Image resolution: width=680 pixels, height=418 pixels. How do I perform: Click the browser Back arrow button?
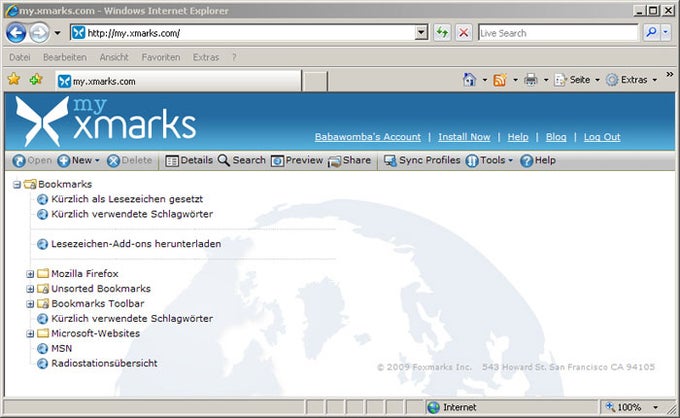16,33
